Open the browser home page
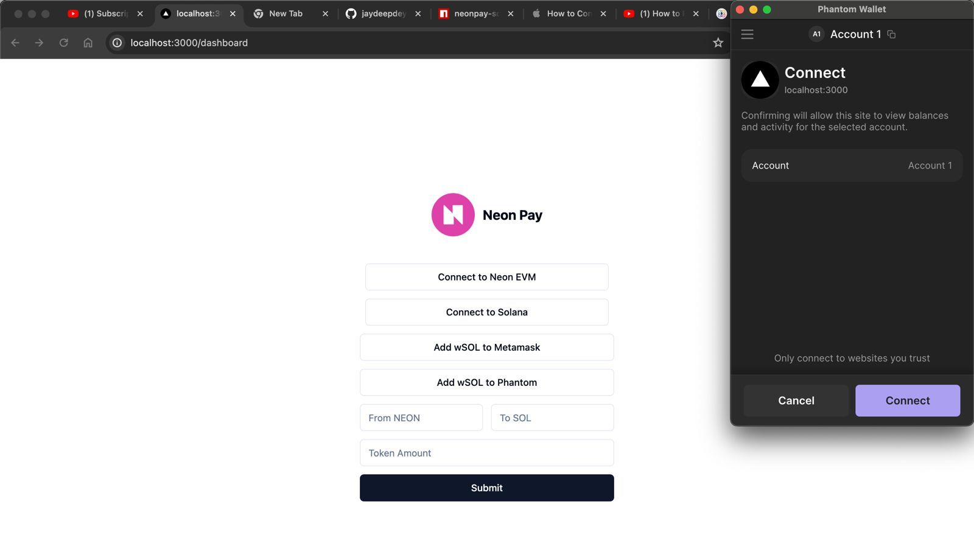974x560 pixels. (88, 43)
